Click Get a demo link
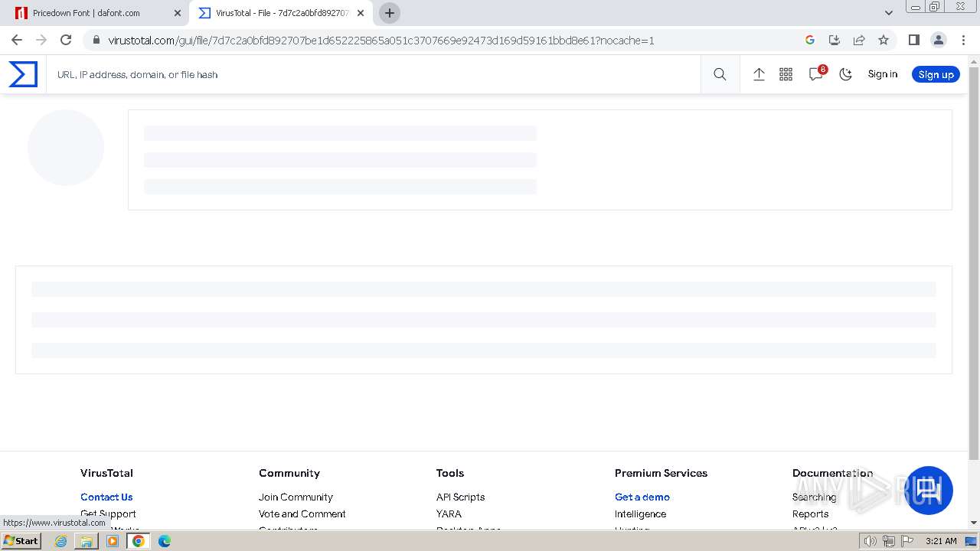Screen dimensions: 980x551 pyautogui.click(x=642, y=497)
